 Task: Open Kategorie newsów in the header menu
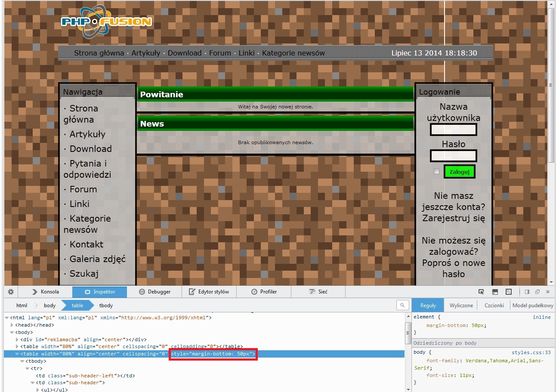(293, 53)
